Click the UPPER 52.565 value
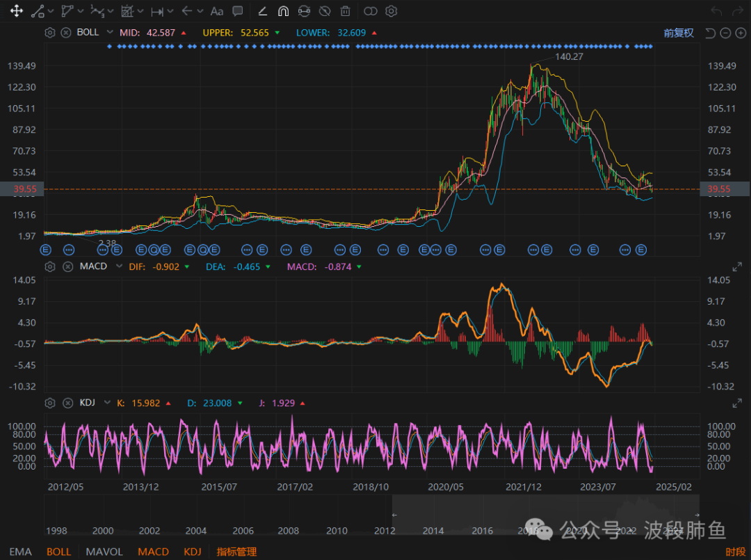751x560 pixels. click(255, 33)
